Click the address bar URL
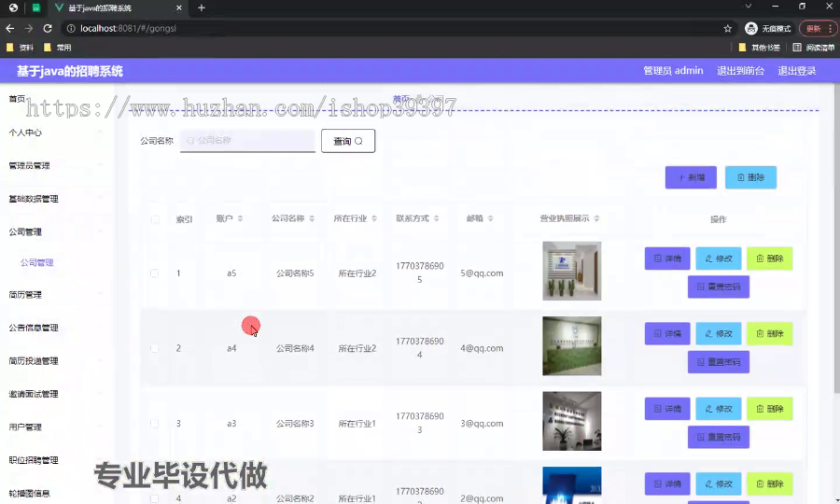Image resolution: width=840 pixels, height=504 pixels. (x=128, y=28)
